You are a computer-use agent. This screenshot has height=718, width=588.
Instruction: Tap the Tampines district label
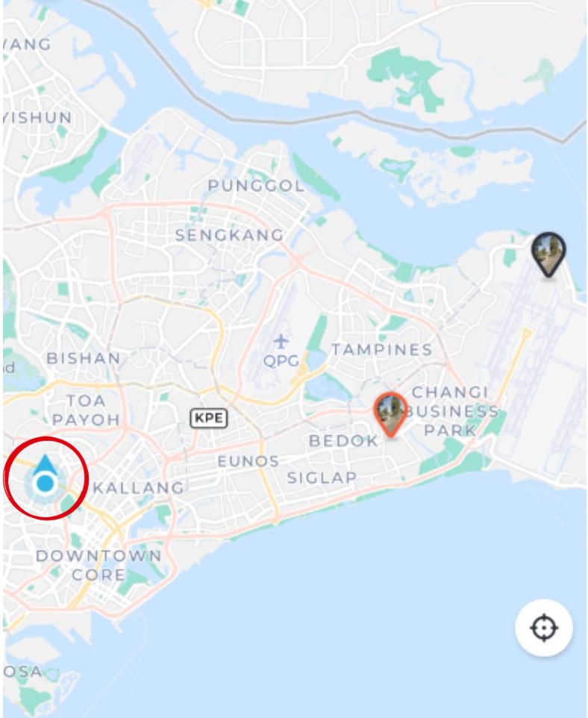382,350
